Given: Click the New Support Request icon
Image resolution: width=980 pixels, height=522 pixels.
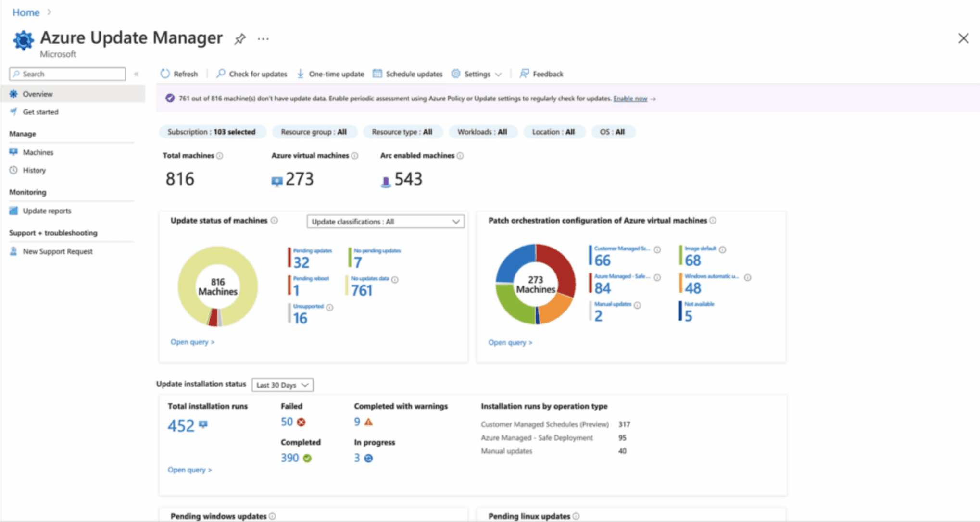Looking at the screenshot, I should click(x=14, y=251).
